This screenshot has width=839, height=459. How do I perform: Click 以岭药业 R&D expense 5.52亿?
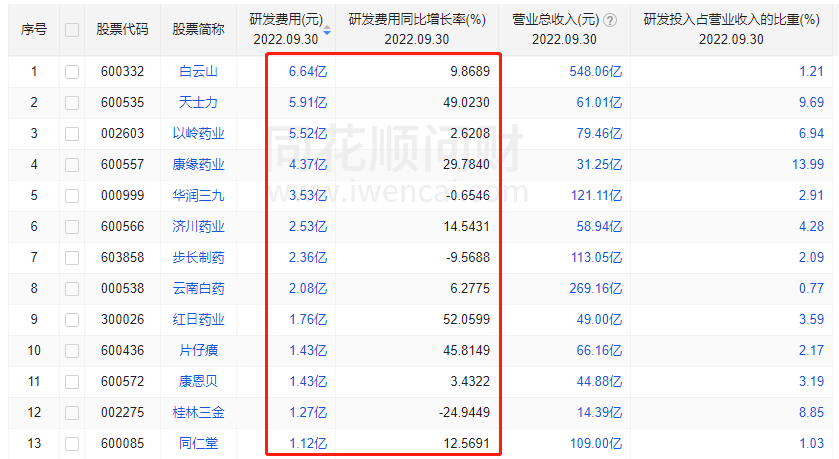pyautogui.click(x=308, y=134)
